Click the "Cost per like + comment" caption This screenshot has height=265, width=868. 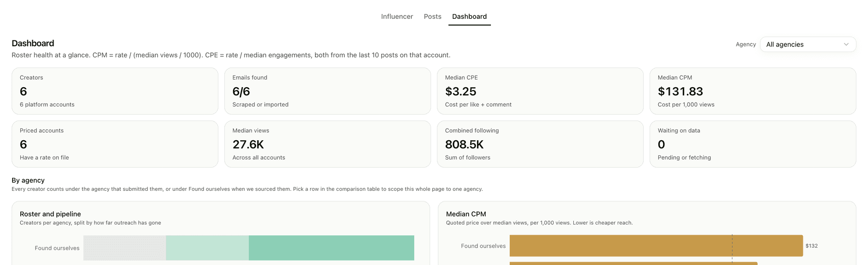[478, 105]
